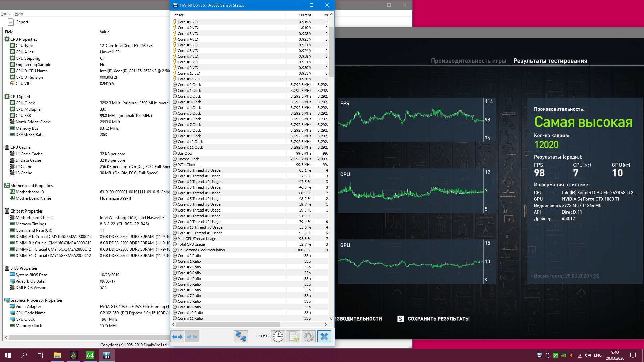Click the expand sensor columns arrows button

point(177,337)
